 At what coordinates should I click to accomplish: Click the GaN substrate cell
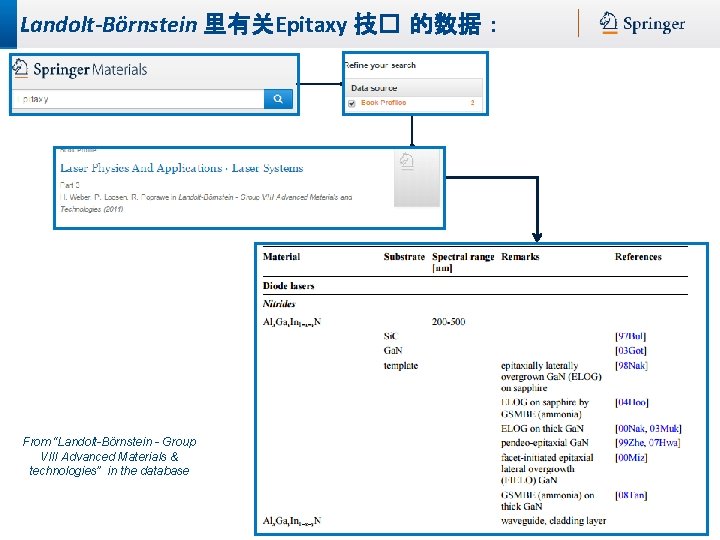393,350
